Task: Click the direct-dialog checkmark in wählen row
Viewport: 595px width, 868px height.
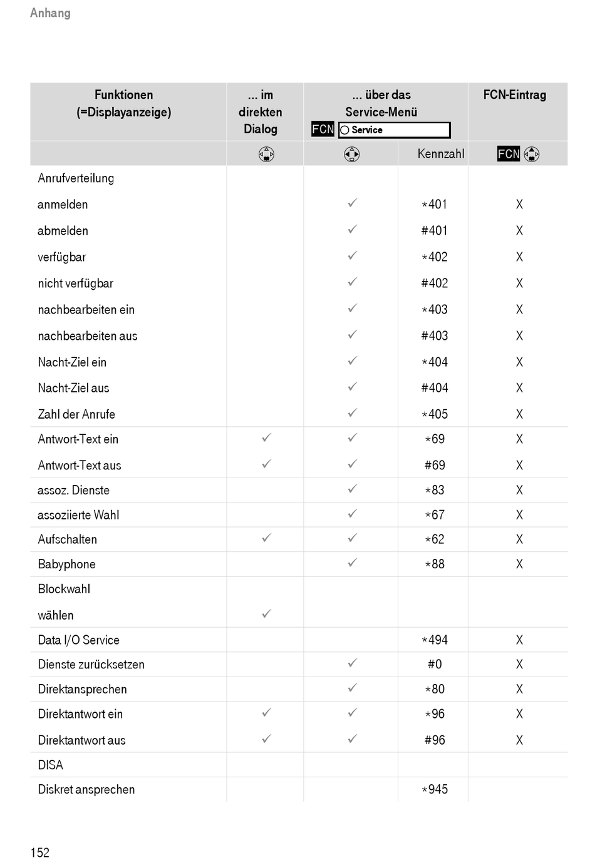Action: point(267,614)
